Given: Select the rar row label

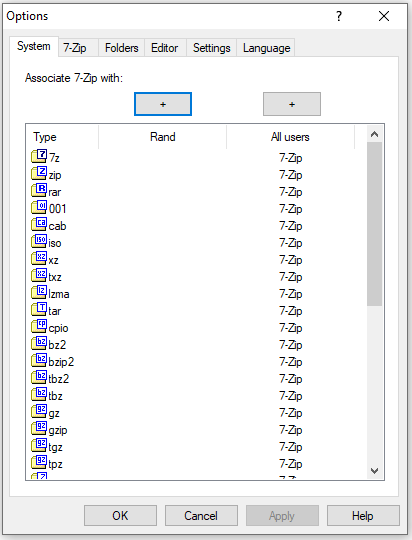Looking at the screenshot, I should tap(55, 192).
